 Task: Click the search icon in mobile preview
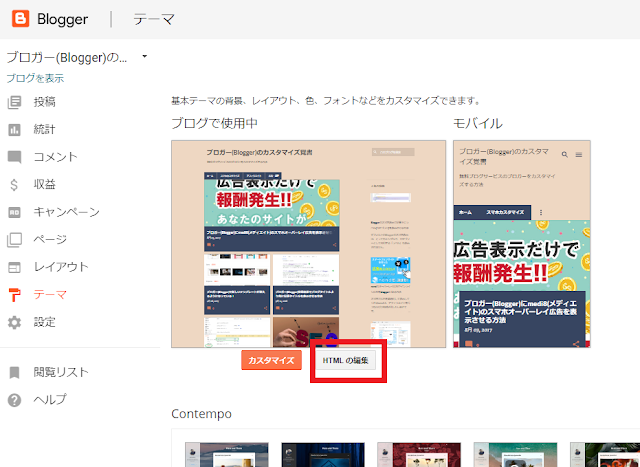565,155
